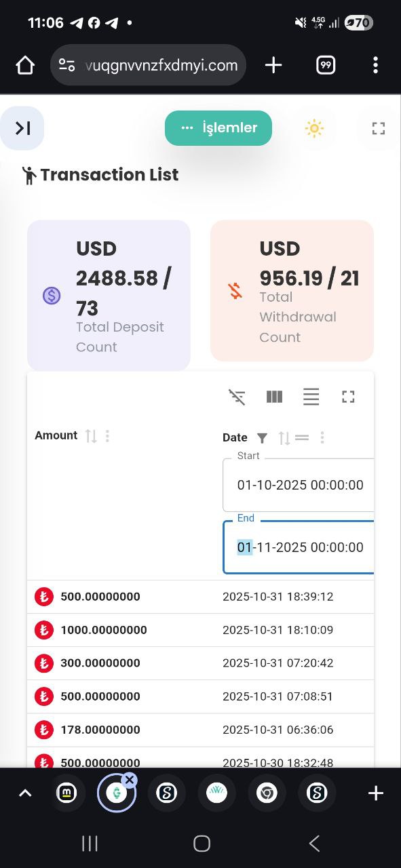This screenshot has height=868, width=401.
Task: Open the İşlemler button
Action: (x=218, y=127)
